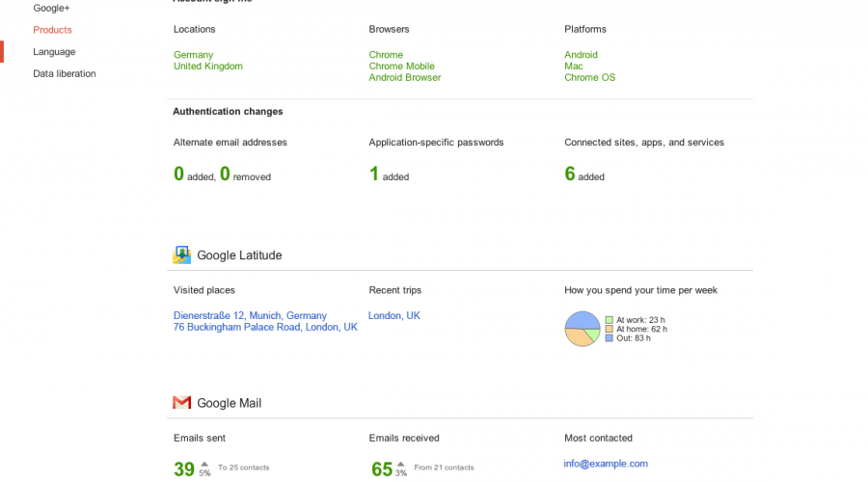Click the Google Mail heading

point(230,403)
